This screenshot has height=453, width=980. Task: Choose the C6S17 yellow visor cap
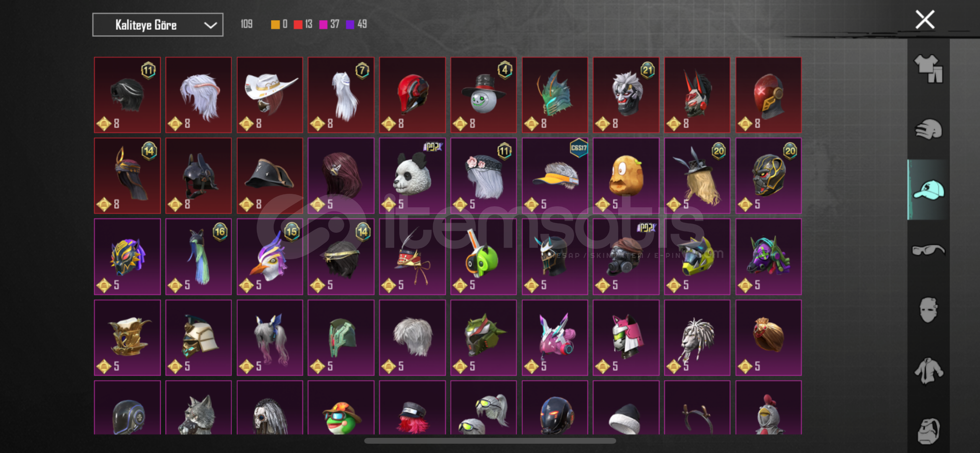pyautogui.click(x=555, y=176)
